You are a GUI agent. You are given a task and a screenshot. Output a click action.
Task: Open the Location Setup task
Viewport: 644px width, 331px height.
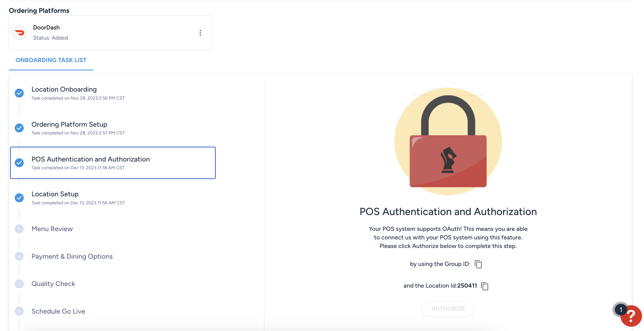(x=55, y=194)
